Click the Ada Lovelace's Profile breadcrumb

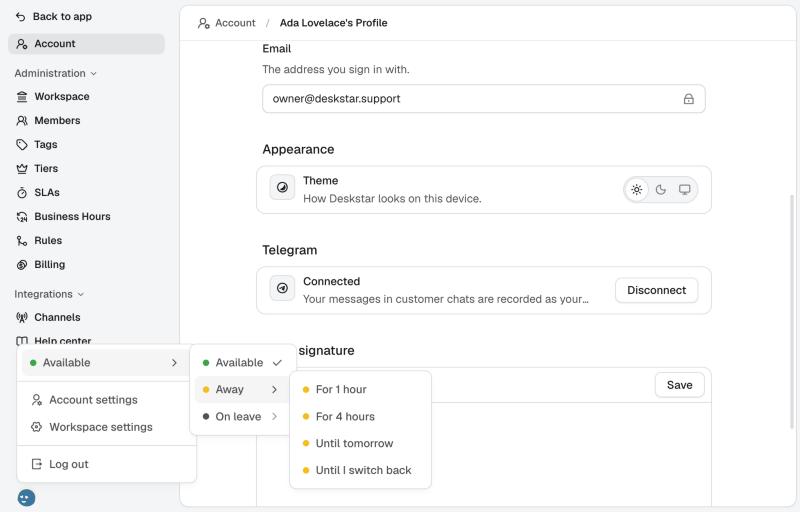point(333,23)
